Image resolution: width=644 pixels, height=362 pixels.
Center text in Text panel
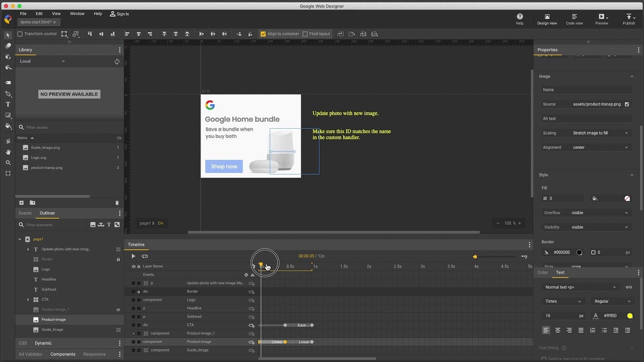pyautogui.click(x=557, y=330)
